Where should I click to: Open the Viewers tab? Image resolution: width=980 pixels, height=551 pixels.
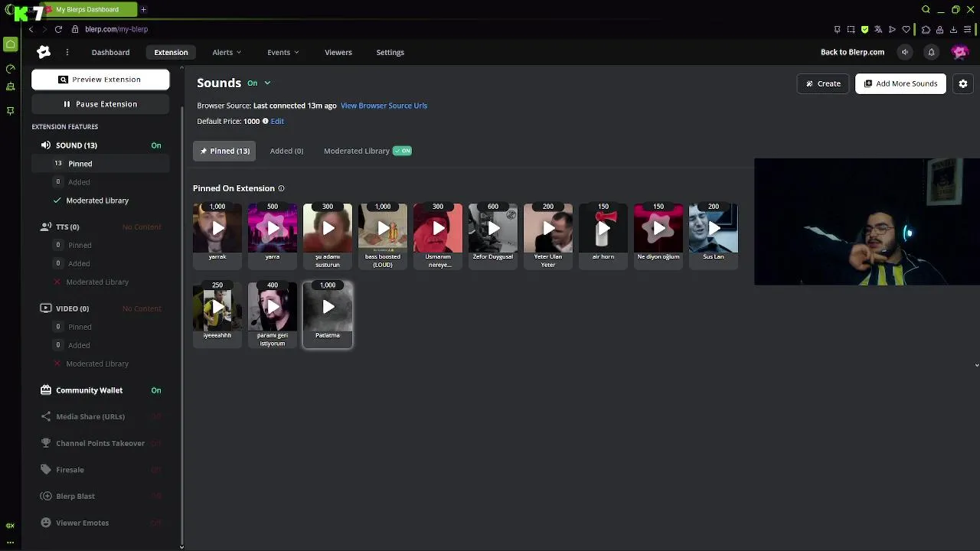338,52
